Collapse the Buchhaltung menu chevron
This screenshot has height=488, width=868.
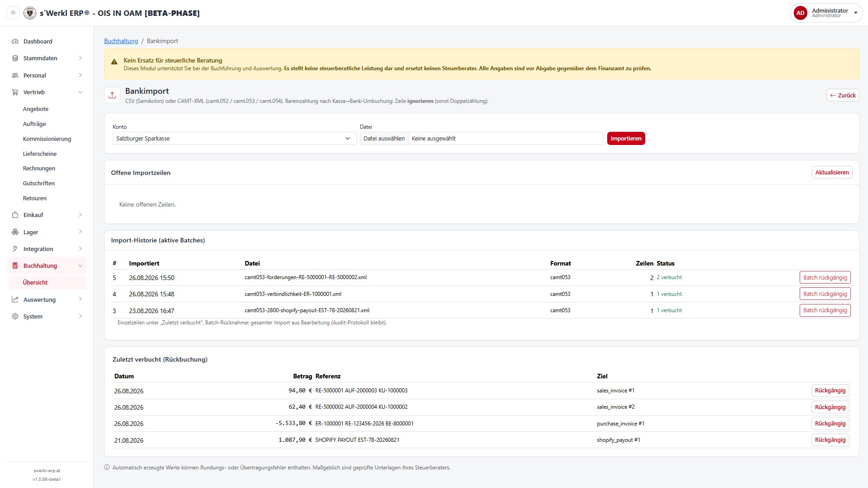[80, 266]
